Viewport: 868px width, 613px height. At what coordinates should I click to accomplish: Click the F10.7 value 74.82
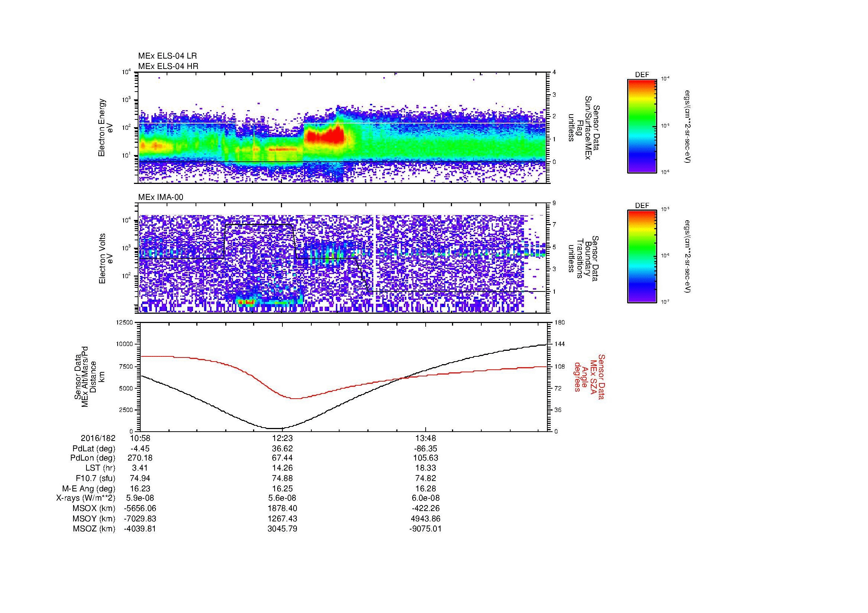pos(425,478)
